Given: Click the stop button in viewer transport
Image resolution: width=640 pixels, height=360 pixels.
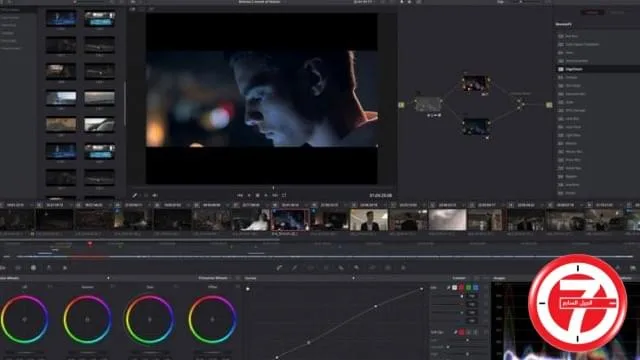Looking at the screenshot, I should point(258,196).
